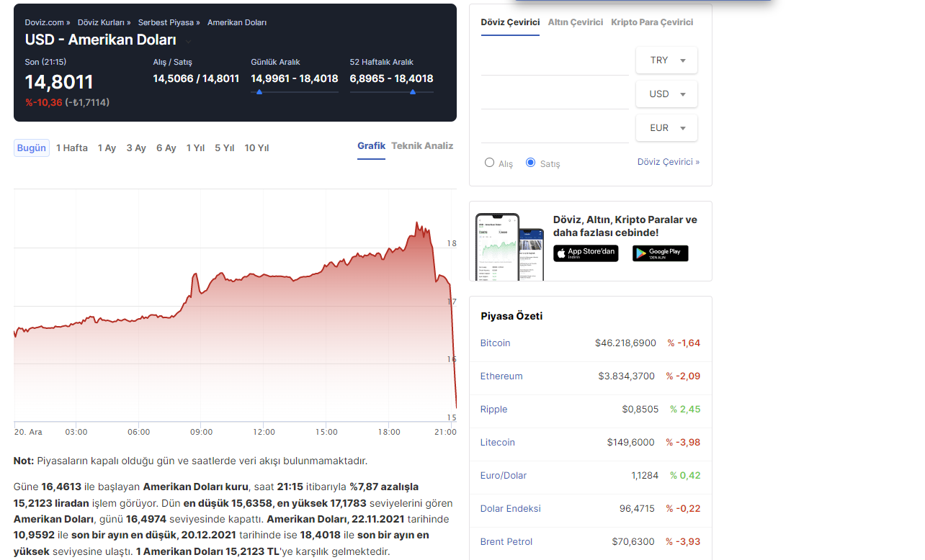Image resolution: width=925 pixels, height=560 pixels.
Task: Click the TRY amount input field
Action: tap(555, 63)
